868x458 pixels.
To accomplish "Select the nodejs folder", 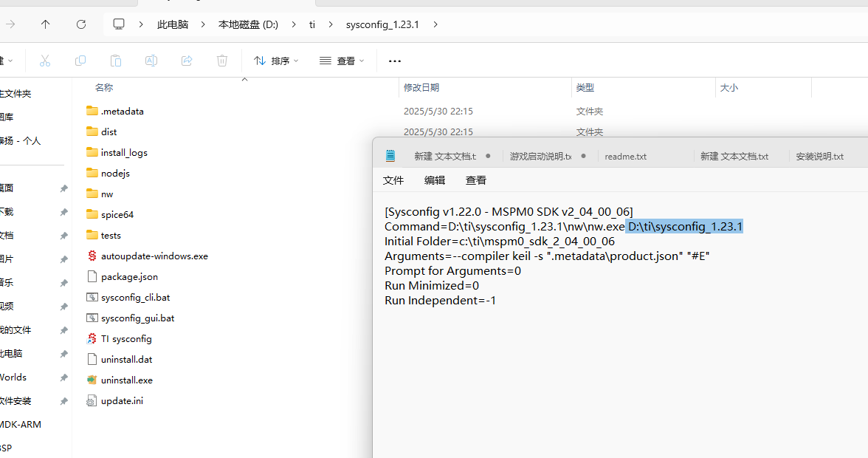I will point(108,174).
